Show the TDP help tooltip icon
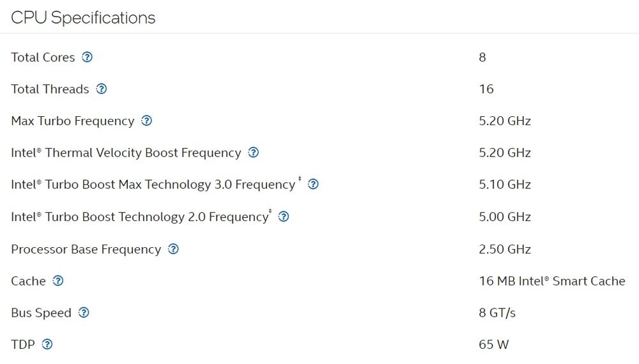The height and width of the screenshot is (364, 639). [47, 345]
